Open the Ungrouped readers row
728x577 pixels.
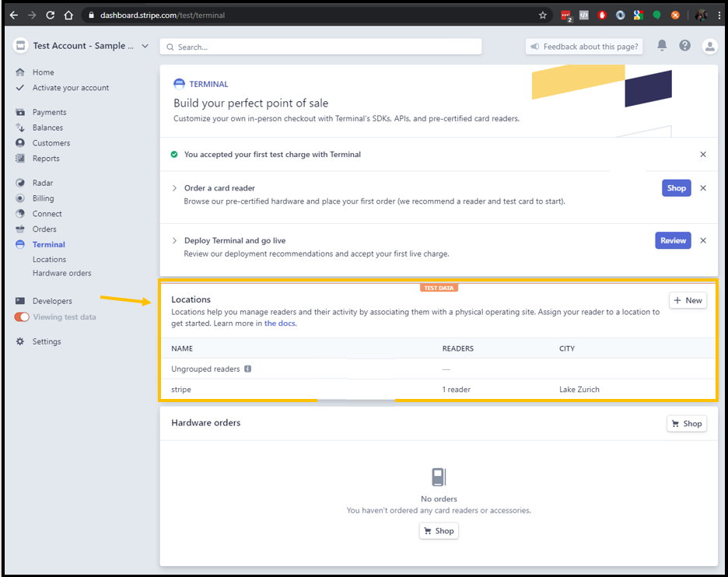(x=439, y=369)
